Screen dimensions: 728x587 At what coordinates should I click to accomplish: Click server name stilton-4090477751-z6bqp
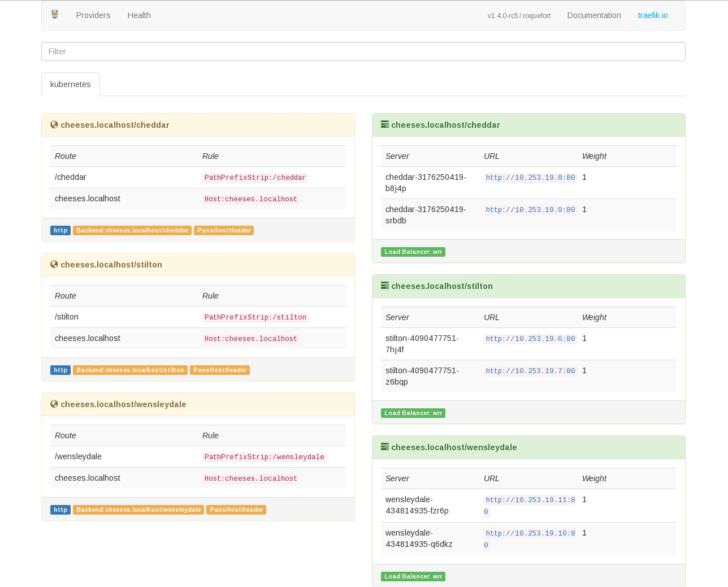[x=422, y=376]
